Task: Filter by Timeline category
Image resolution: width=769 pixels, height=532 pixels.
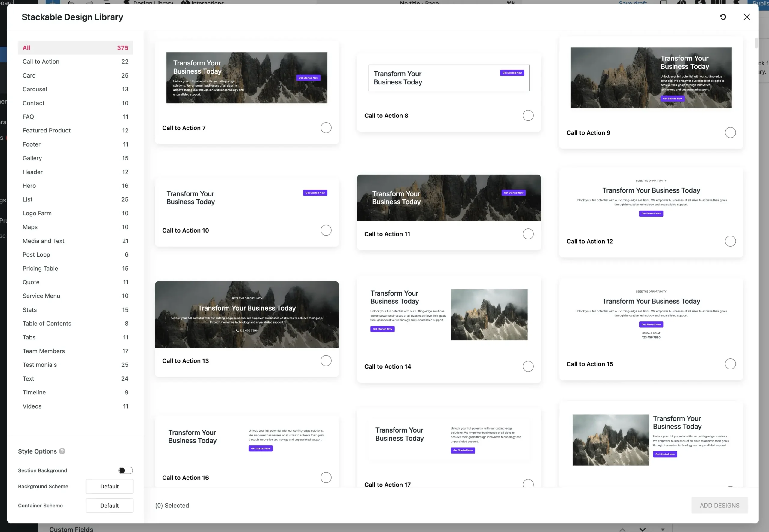Action: click(75, 392)
